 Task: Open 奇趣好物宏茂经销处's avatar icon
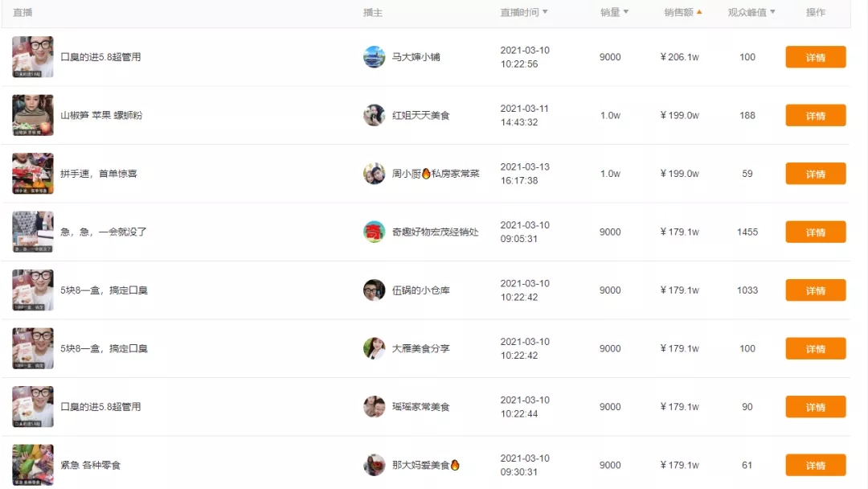[x=375, y=232]
